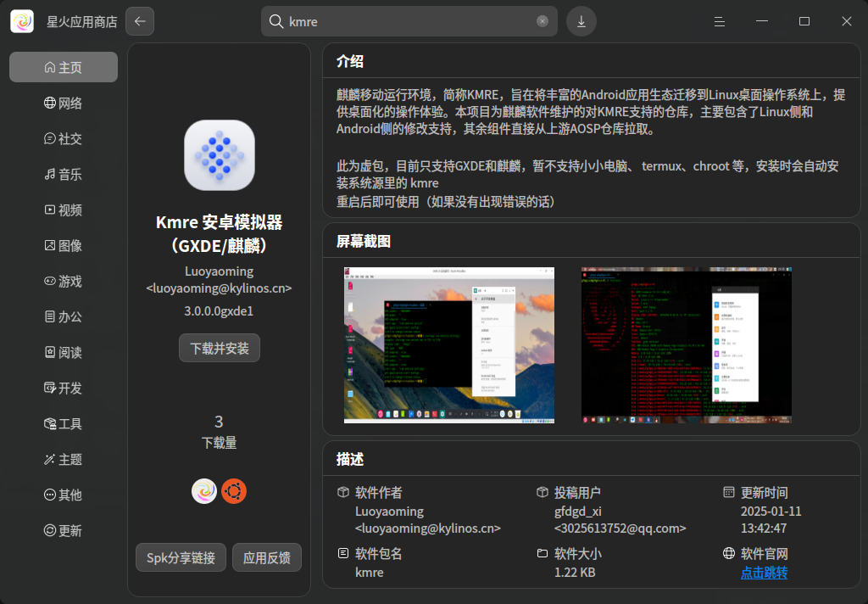Select the 游戏 category

(x=63, y=281)
